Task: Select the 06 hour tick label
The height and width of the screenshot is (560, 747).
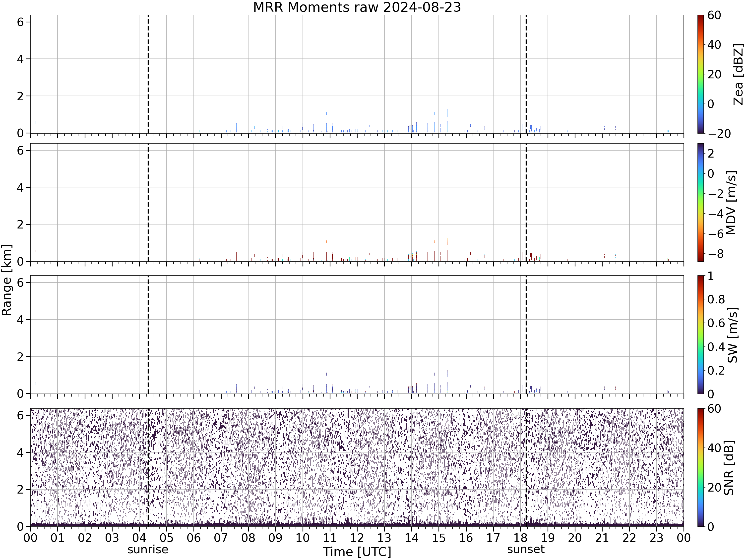Action: [x=193, y=538]
